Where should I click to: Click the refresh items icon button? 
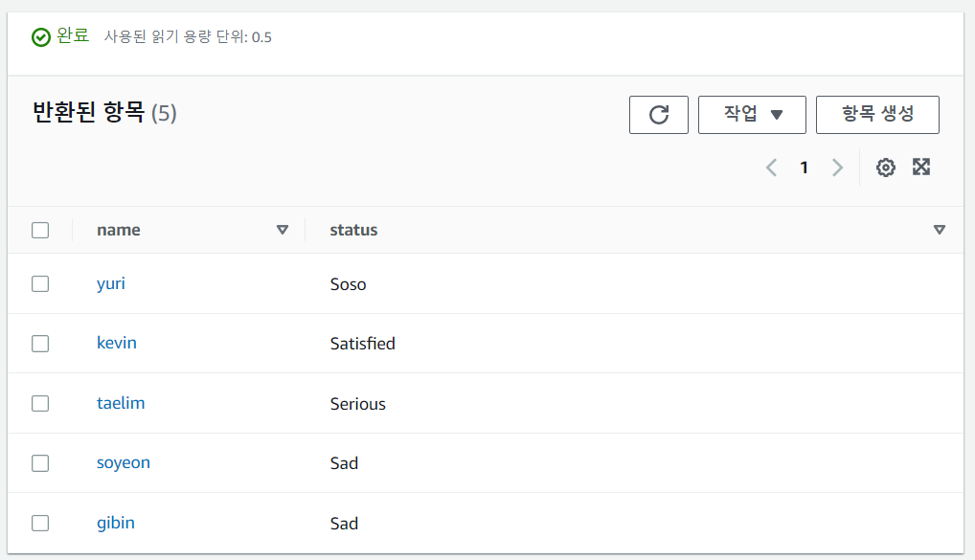click(x=659, y=115)
